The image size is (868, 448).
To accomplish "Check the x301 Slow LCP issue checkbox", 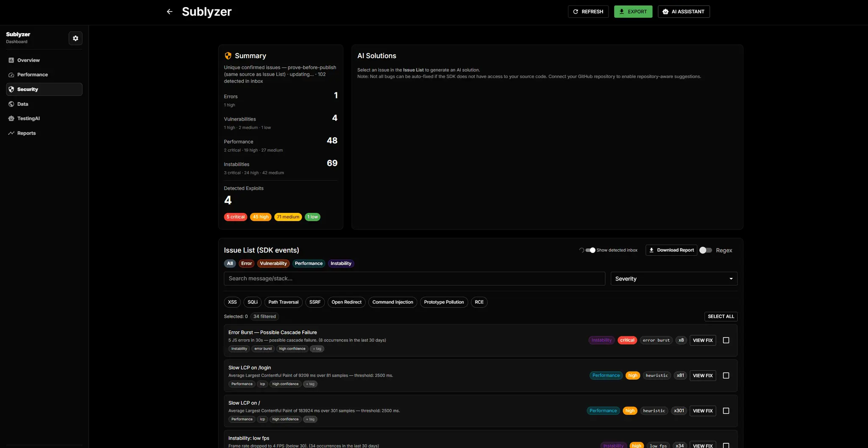I will pos(726,411).
